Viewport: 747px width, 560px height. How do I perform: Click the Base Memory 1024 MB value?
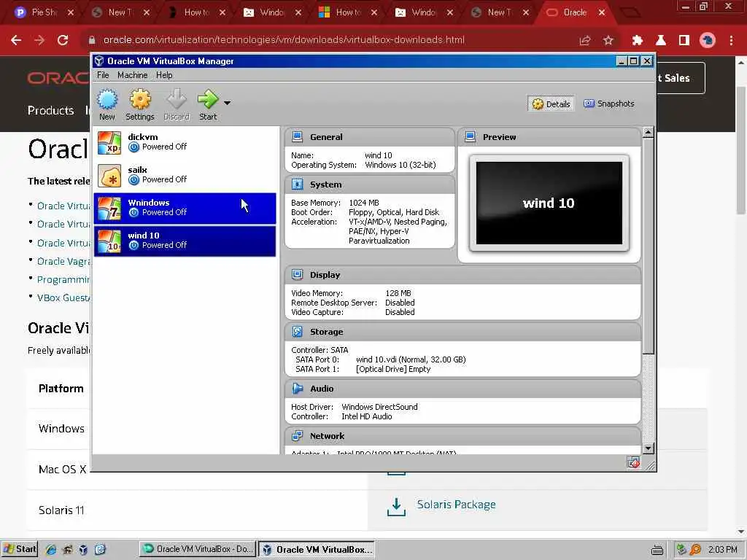click(364, 203)
